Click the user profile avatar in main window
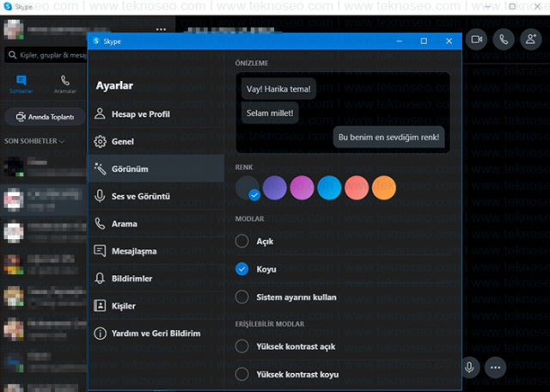This screenshot has height=392, width=550. coord(14,29)
